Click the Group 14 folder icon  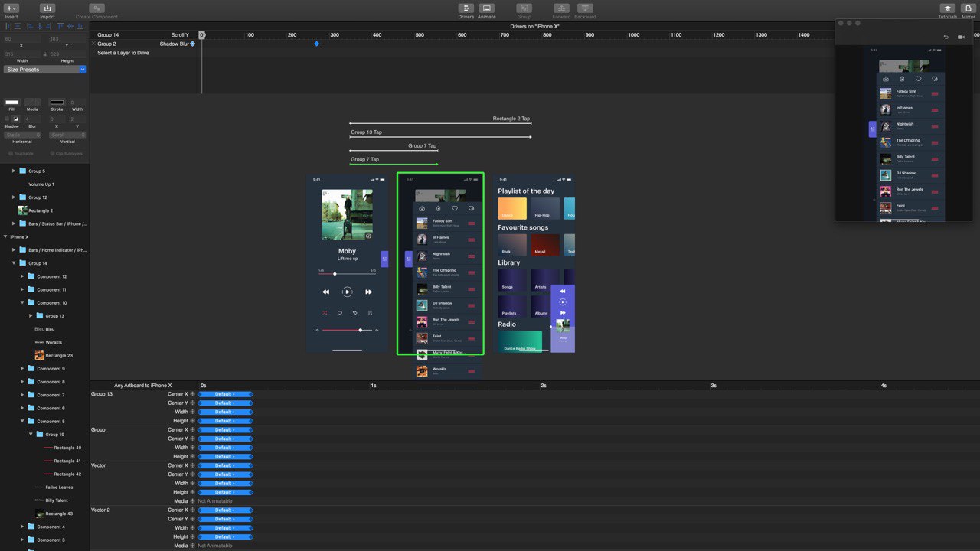pyautogui.click(x=23, y=263)
